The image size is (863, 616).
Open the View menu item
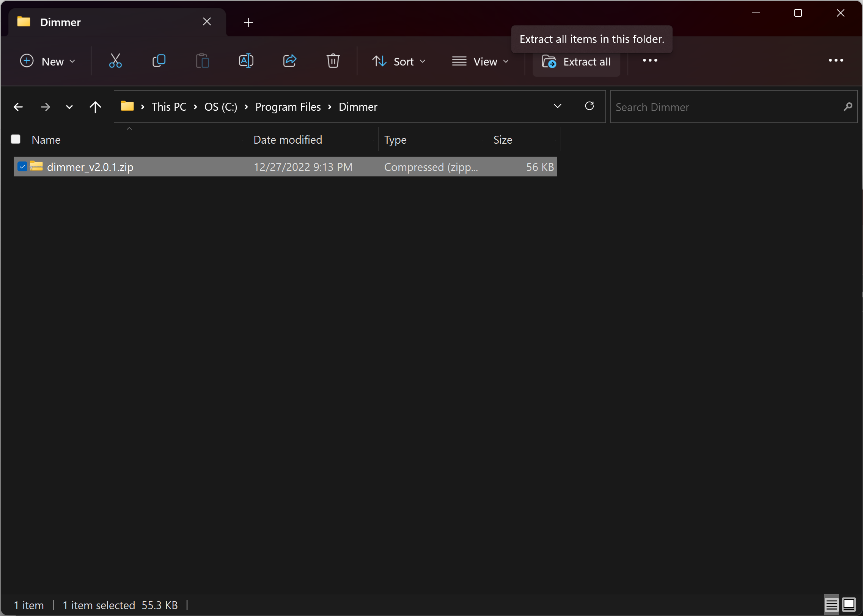480,61
